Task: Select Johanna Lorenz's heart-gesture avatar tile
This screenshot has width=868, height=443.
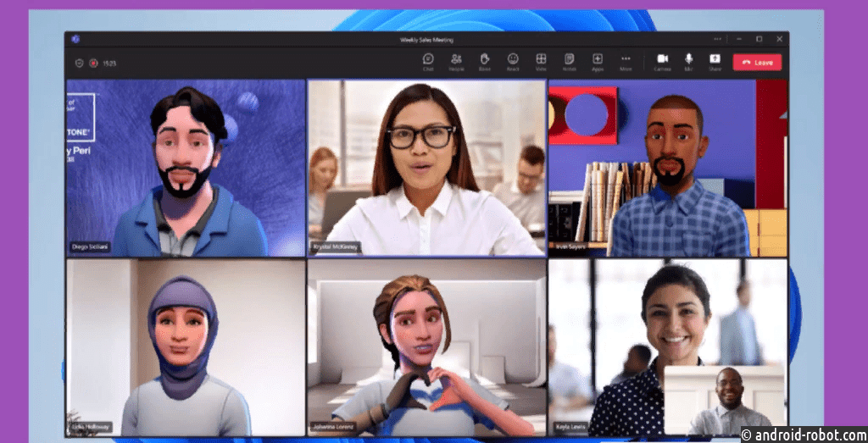Action: [x=427, y=347]
